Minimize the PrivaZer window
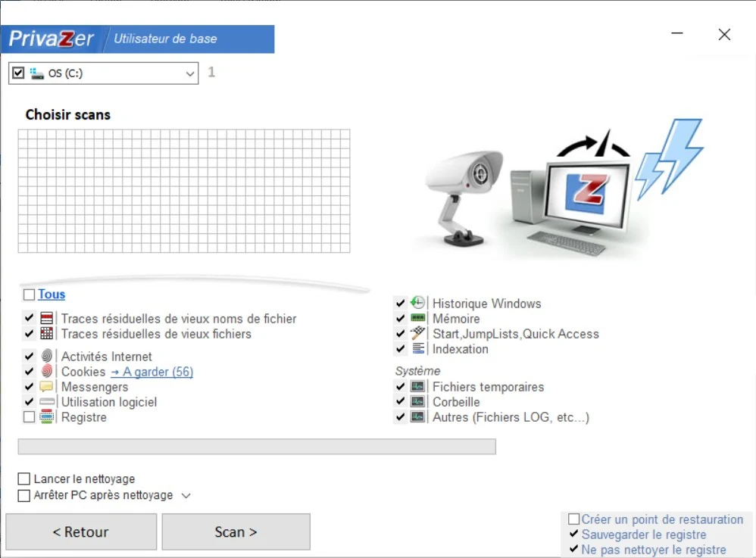Viewport: 756px width, 558px height. tap(677, 33)
